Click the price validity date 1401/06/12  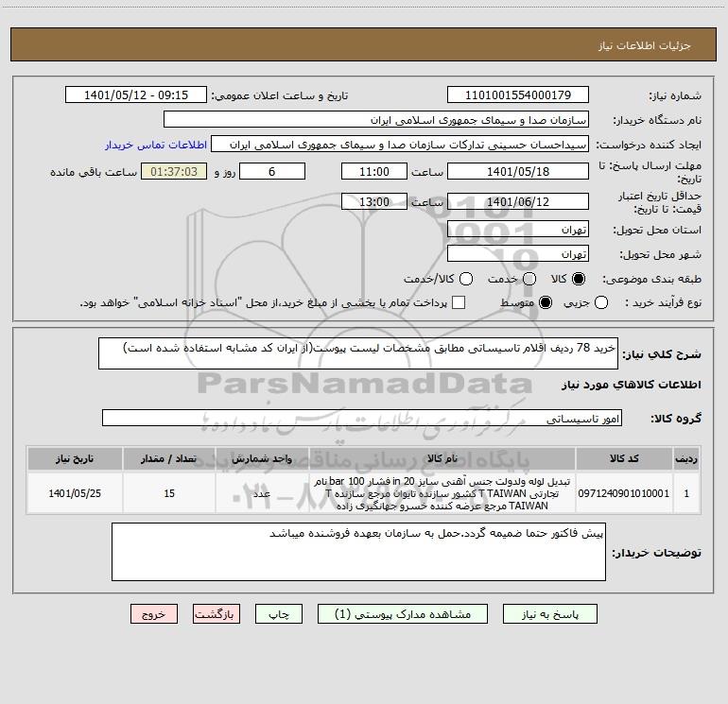518,201
